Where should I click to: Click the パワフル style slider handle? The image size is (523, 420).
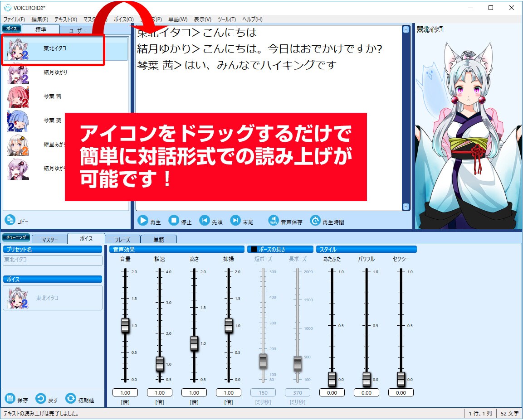(x=367, y=379)
